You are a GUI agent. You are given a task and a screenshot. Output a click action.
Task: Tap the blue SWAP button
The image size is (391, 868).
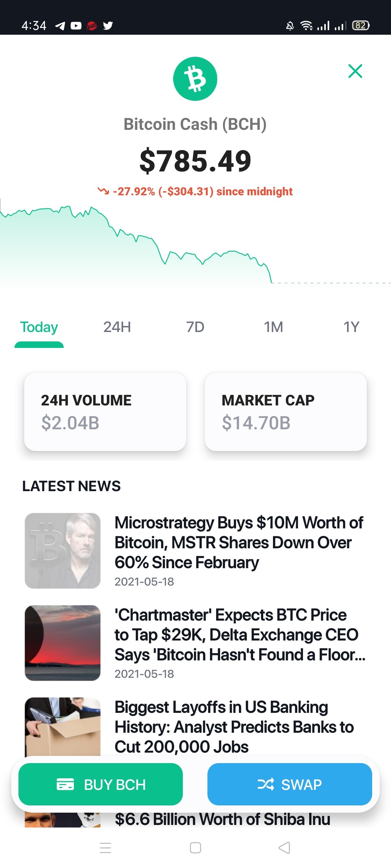tap(290, 784)
